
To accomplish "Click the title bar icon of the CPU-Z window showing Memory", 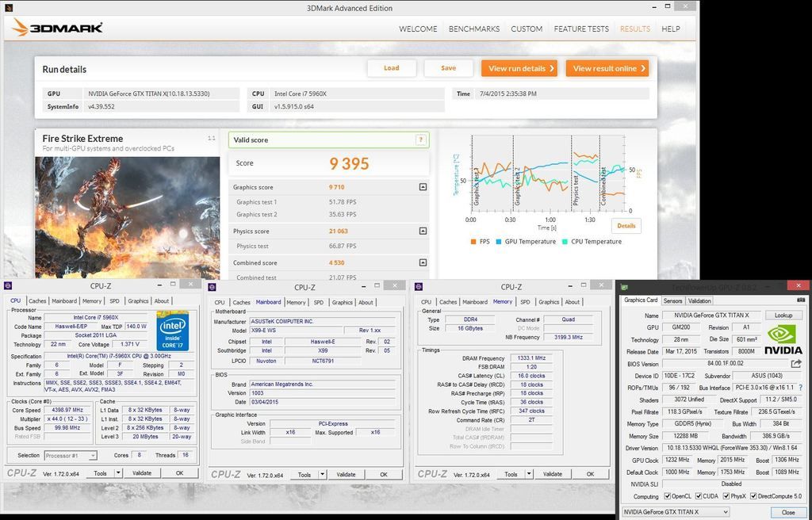I will click(419, 286).
